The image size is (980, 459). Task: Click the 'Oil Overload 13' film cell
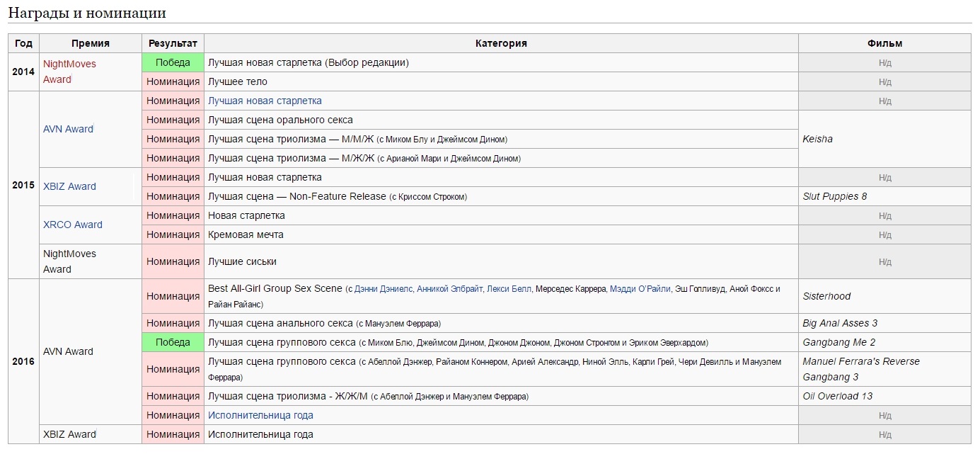[884, 396]
